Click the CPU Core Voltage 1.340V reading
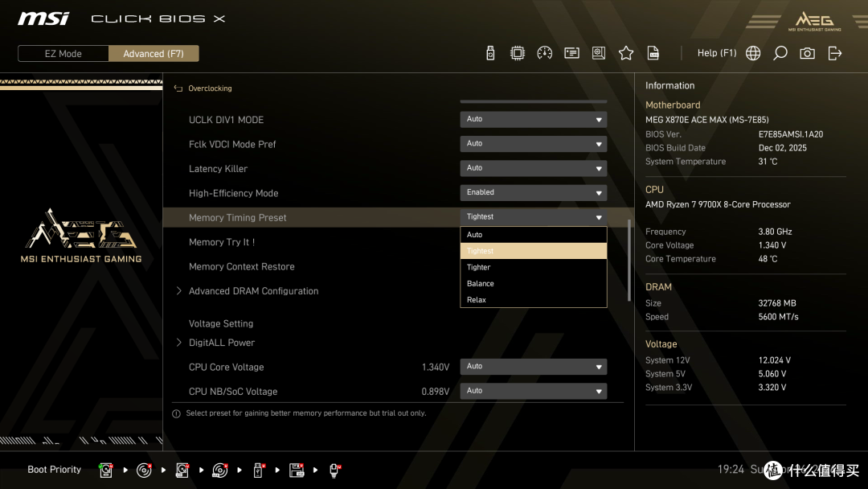Screen dimensions: 868x489 click(436, 368)
